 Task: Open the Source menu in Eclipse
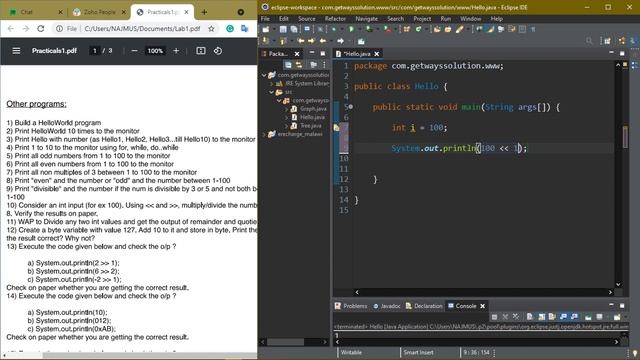307,19
